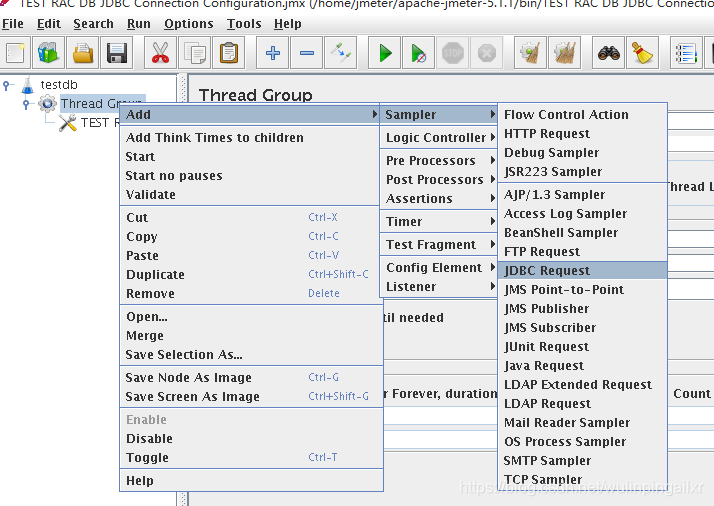Select Disable in context menu
Viewport: 714px width, 506px height.
(251, 439)
